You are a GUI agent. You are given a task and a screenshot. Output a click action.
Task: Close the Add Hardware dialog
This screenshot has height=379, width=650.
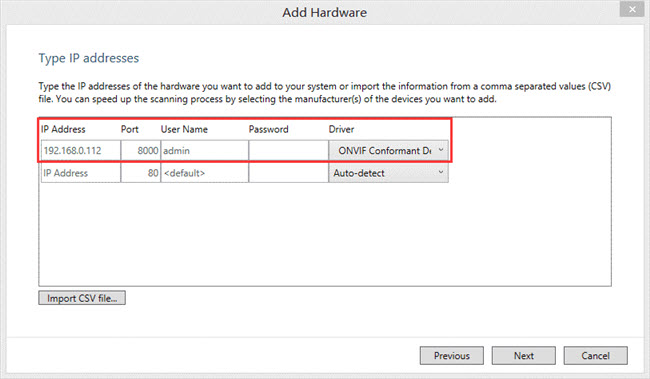pyautogui.click(x=632, y=9)
